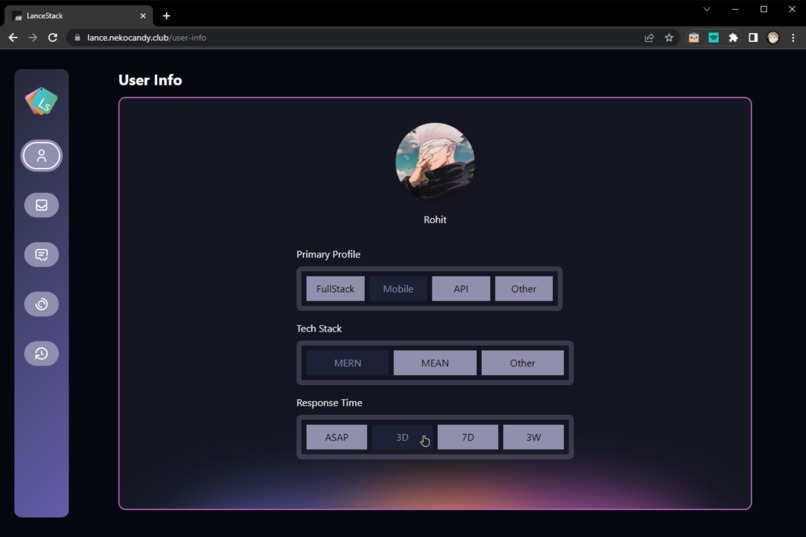Image resolution: width=806 pixels, height=537 pixels.
Task: Open tab search chevron in title bar
Action: (x=707, y=9)
